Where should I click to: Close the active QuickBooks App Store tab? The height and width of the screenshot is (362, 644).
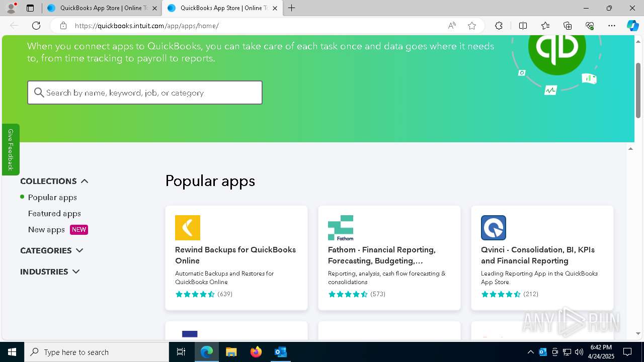pyautogui.click(x=274, y=8)
